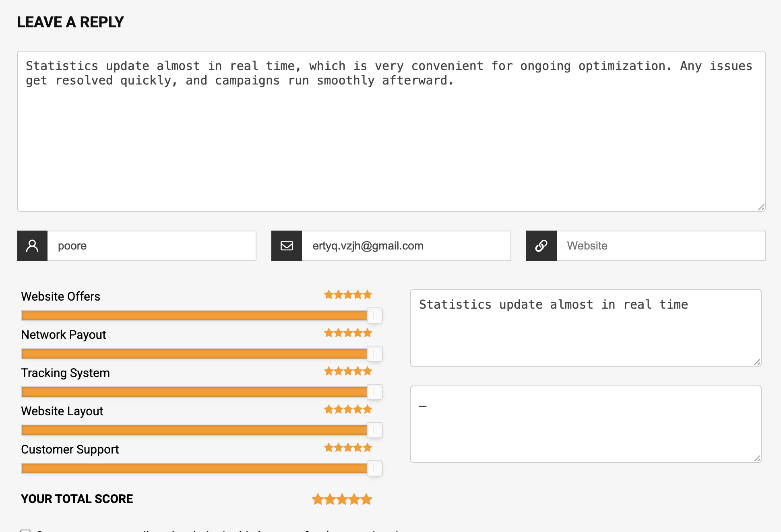Click the Your Total Score stars

tap(342, 499)
